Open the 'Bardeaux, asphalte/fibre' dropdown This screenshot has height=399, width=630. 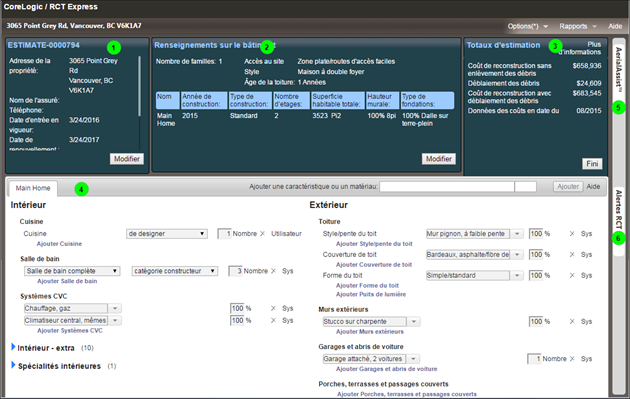(517, 255)
